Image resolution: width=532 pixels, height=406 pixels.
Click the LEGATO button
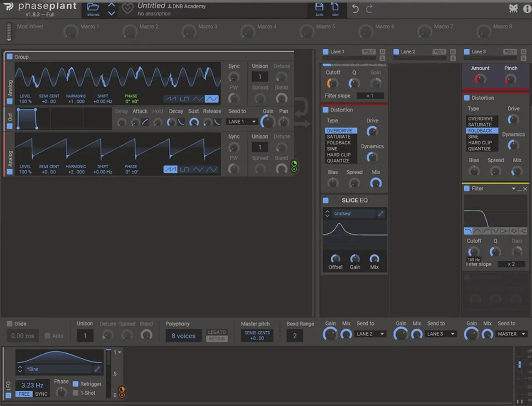pyautogui.click(x=217, y=332)
